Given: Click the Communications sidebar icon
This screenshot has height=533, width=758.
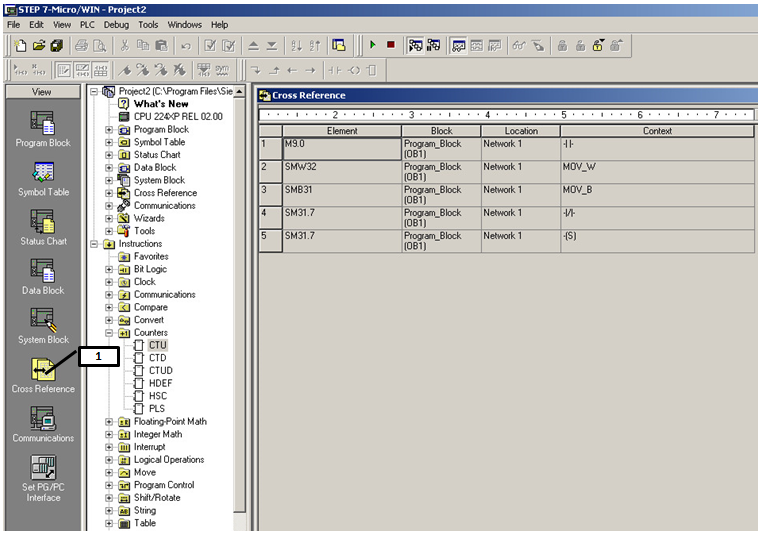Looking at the screenshot, I should pos(43,419).
